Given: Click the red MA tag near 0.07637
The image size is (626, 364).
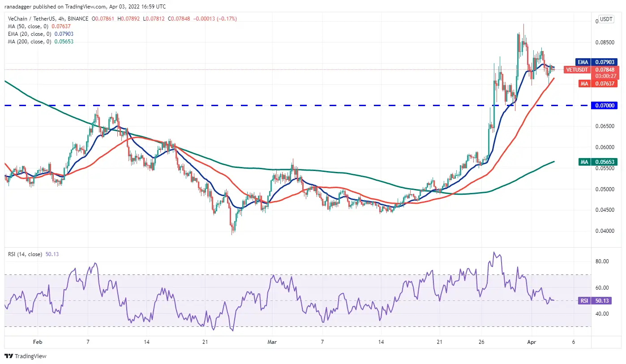Looking at the screenshot, I should click(x=583, y=83).
